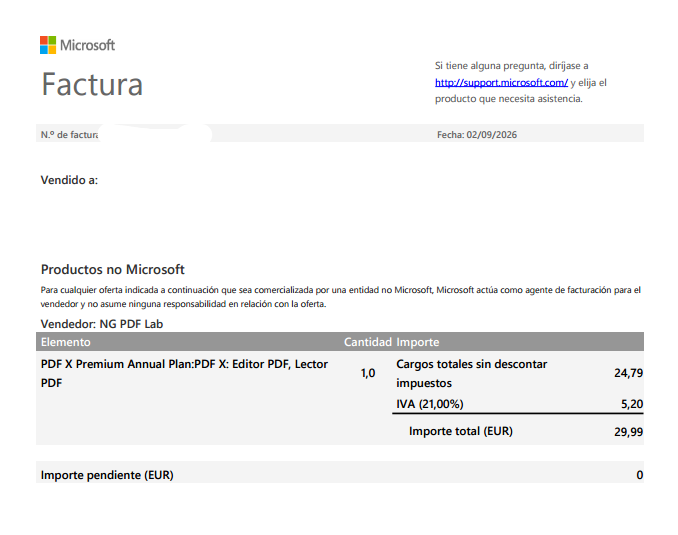Select the Factura heading
Screen dimensions: 678x535
pos(92,84)
